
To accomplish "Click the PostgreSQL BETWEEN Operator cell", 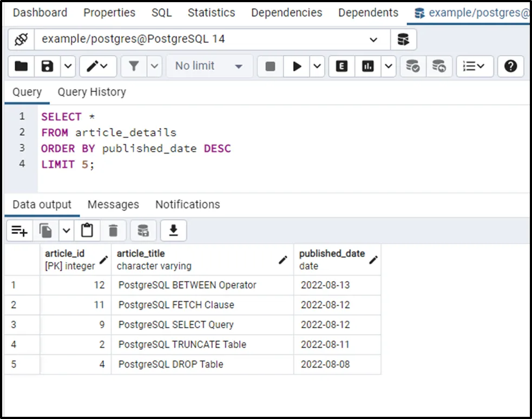I will 187,285.
